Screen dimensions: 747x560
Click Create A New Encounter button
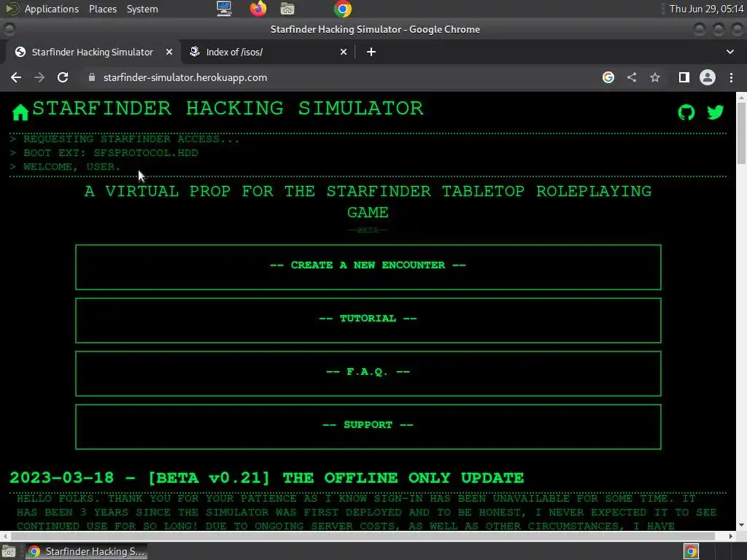[x=368, y=267]
